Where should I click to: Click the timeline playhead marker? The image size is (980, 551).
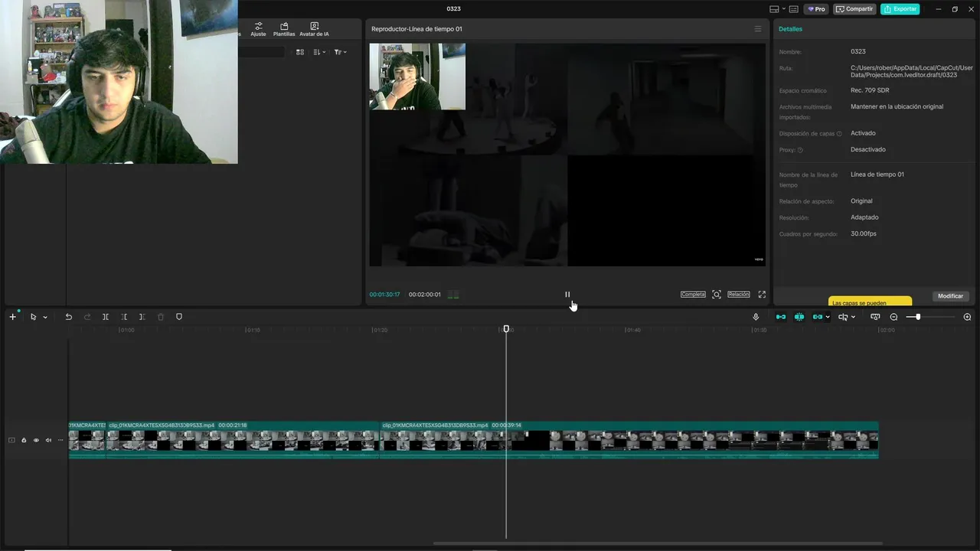[506, 329]
